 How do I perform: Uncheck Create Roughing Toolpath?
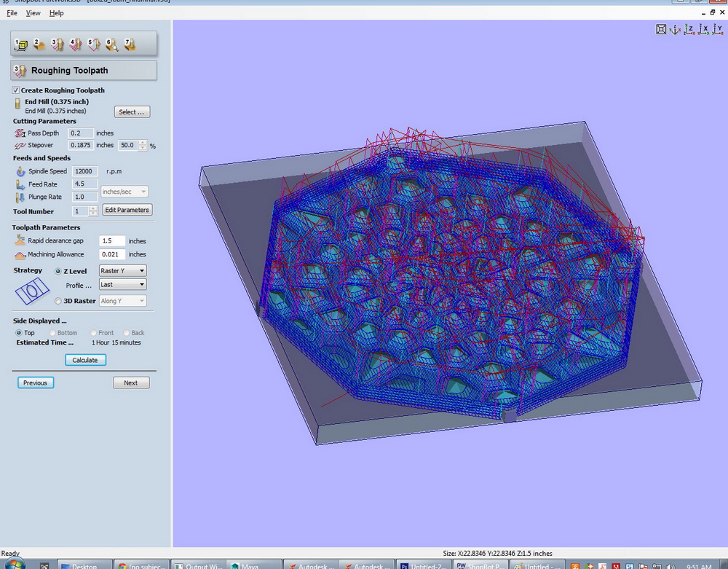click(x=16, y=90)
